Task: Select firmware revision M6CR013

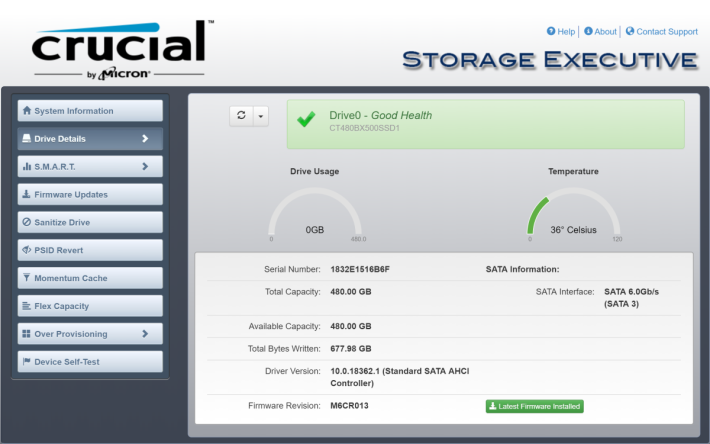Action: [x=349, y=406]
